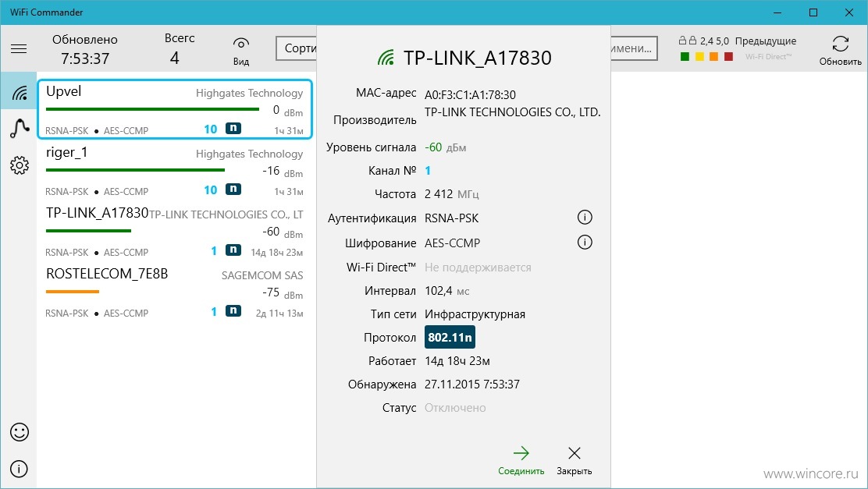Screen dimensions: 868x489
Task: Open the about info icon in sidebar
Action: click(x=19, y=469)
